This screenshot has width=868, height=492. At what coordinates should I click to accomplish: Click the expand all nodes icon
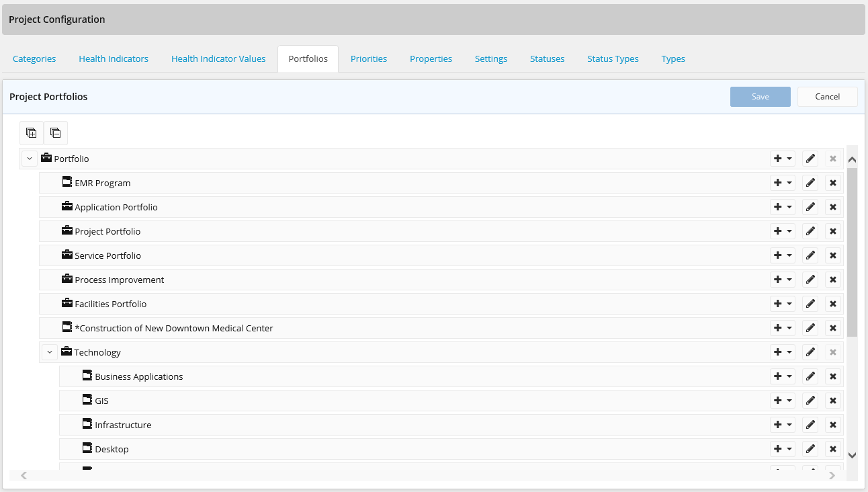(32, 133)
